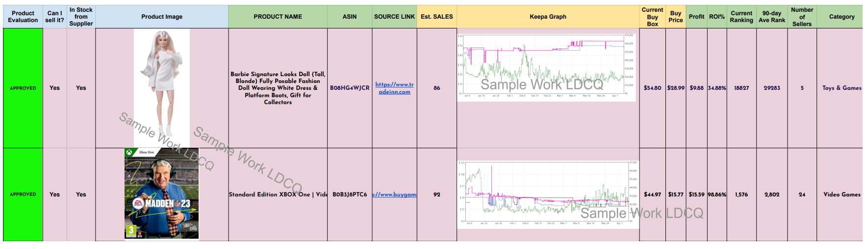
Task: Open the Barbie doll Keepa graph
Action: click(546, 67)
